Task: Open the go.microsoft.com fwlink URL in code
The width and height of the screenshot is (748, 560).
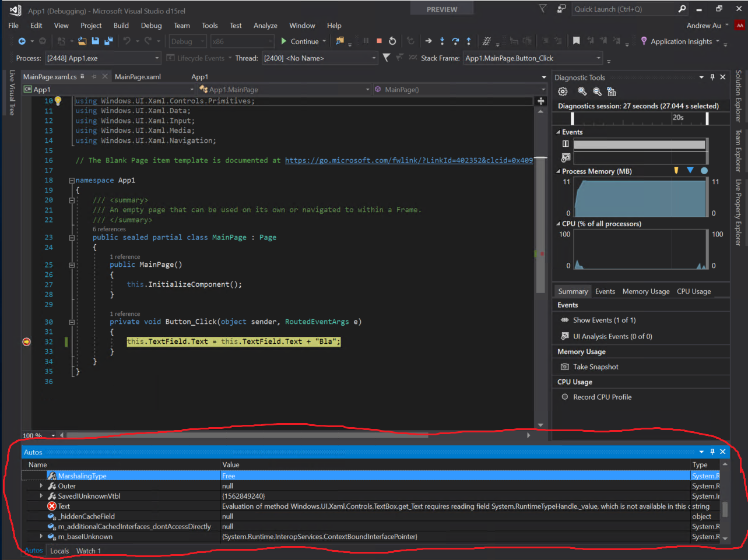Action: click(x=409, y=160)
